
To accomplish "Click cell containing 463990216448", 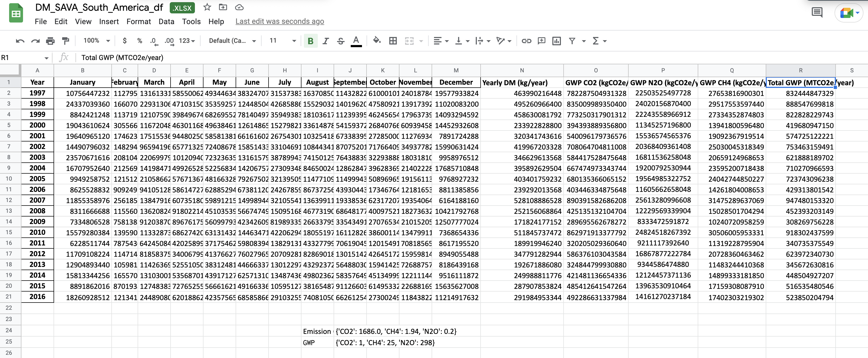I will pyautogui.click(x=522, y=93).
